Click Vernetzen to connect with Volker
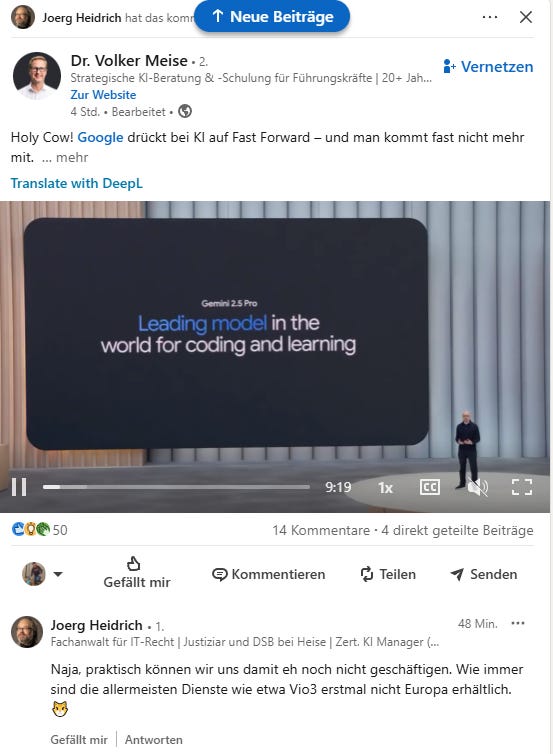The image size is (553, 754). (488, 66)
